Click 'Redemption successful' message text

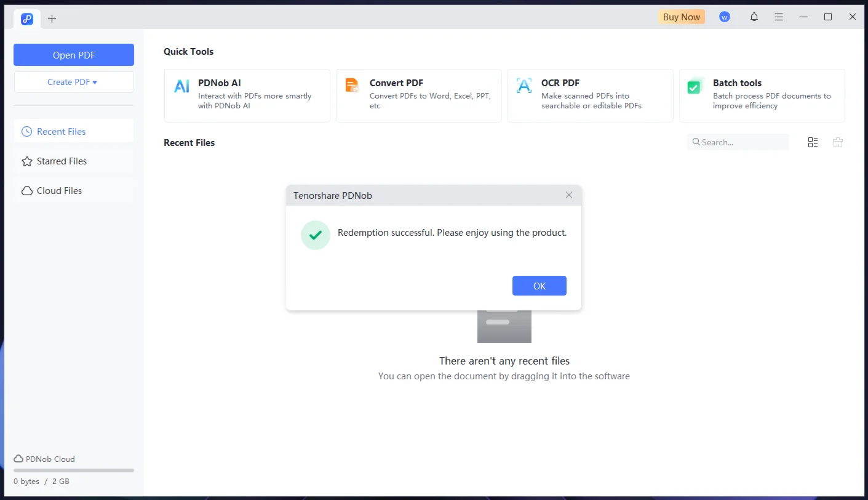[x=452, y=233]
